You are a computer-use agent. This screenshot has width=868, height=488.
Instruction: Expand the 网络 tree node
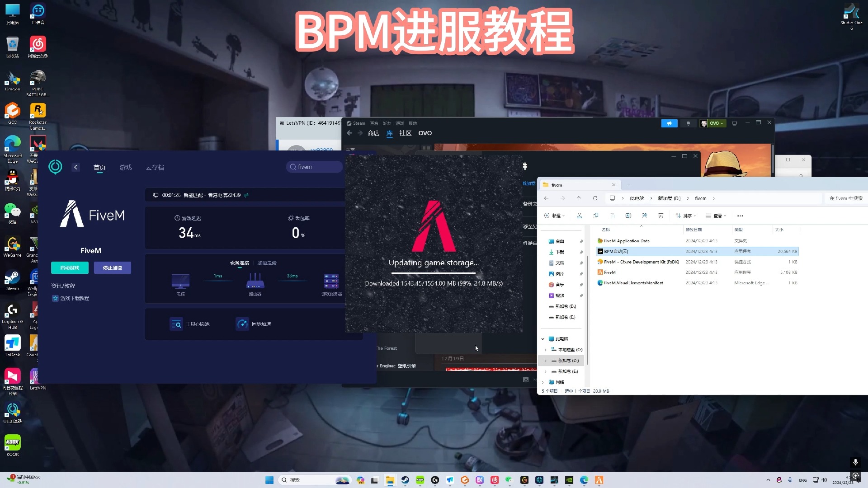coord(543,382)
